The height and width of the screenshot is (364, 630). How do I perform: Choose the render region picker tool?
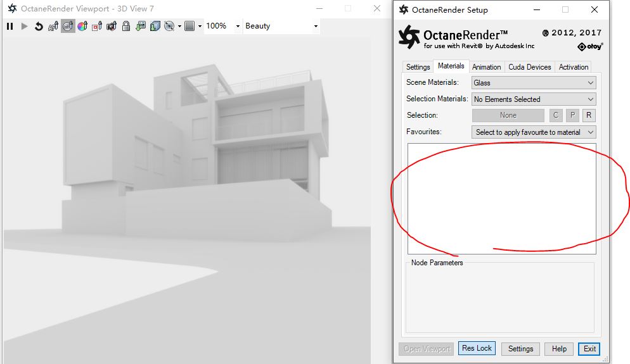[97, 27]
